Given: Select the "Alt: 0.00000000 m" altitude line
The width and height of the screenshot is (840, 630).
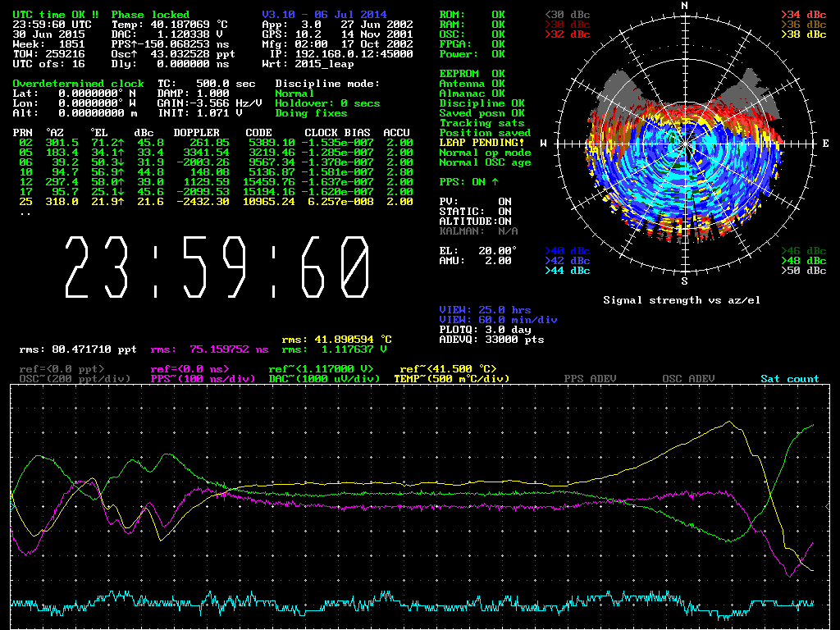Looking at the screenshot, I should [75, 113].
